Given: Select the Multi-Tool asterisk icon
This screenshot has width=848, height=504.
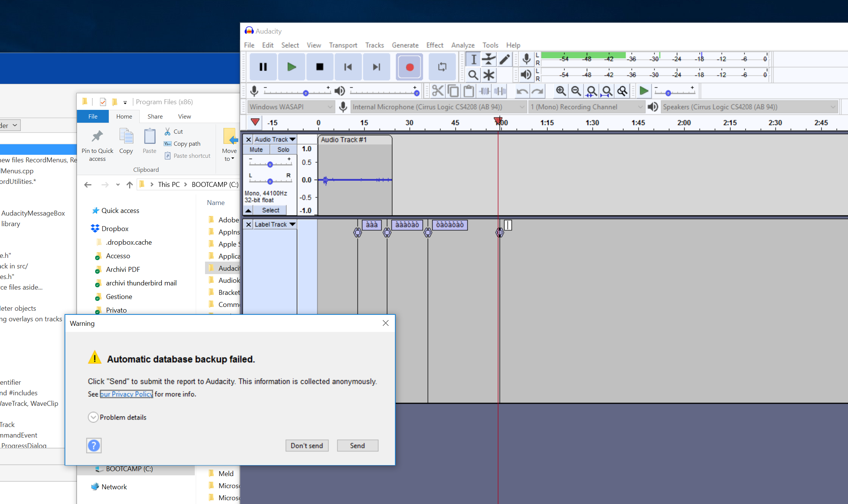Looking at the screenshot, I should tap(489, 75).
